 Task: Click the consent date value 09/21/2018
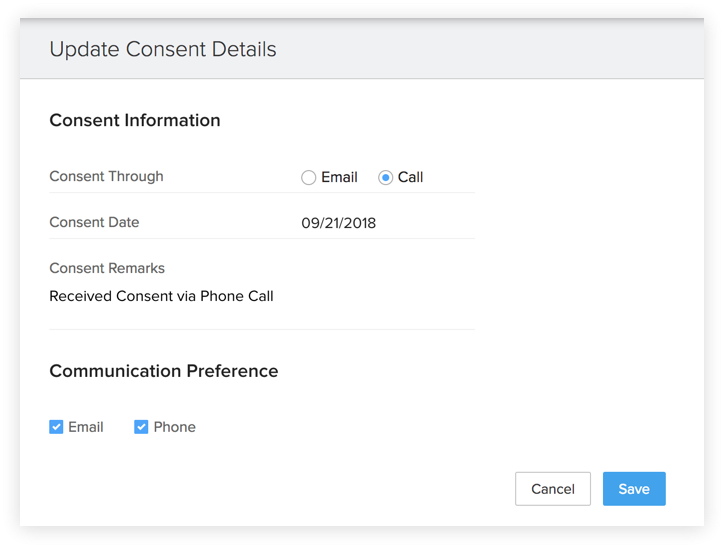point(339,223)
